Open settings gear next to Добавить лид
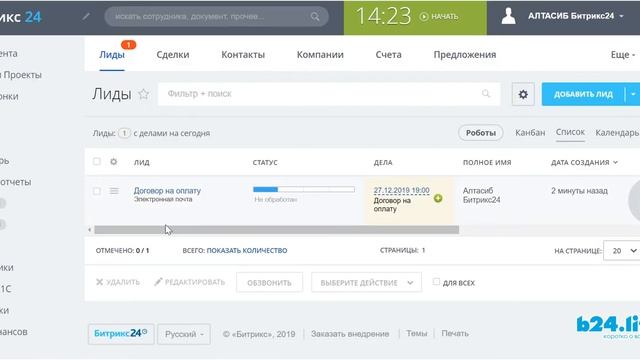Image resolution: width=640 pixels, height=360 pixels. (x=523, y=94)
